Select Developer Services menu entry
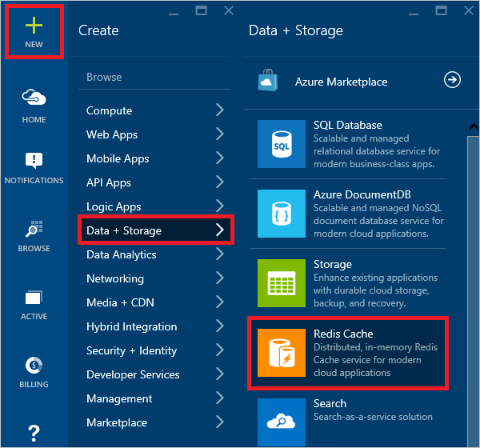The image size is (480, 448). [133, 374]
